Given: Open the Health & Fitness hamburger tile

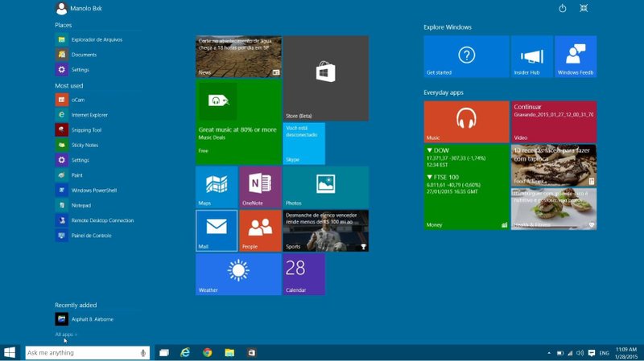Looking at the screenshot, I should pyautogui.click(x=554, y=209).
